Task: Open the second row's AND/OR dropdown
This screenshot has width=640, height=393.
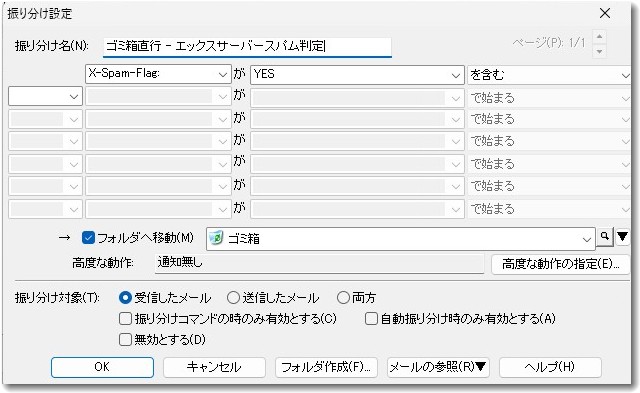Action: point(45,97)
